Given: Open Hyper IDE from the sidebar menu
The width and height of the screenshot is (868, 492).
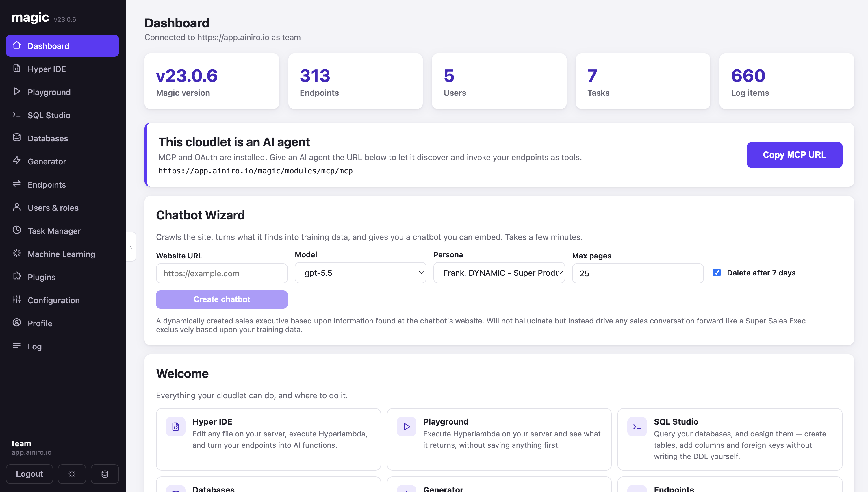Looking at the screenshot, I should [62, 69].
